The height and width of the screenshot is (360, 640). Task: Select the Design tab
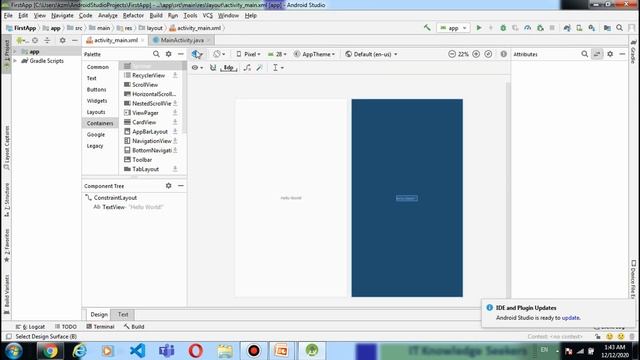(x=99, y=314)
